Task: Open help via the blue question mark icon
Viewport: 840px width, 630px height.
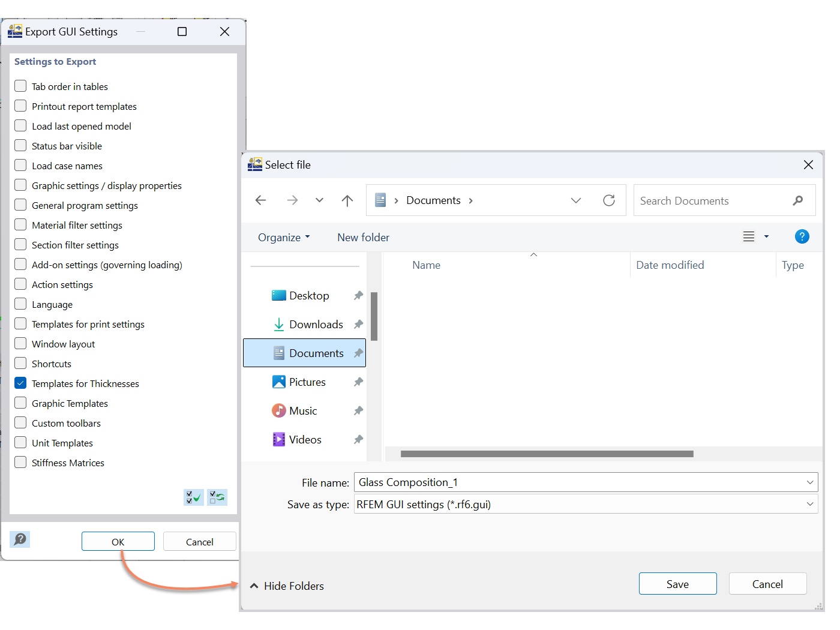Action: pyautogui.click(x=802, y=236)
